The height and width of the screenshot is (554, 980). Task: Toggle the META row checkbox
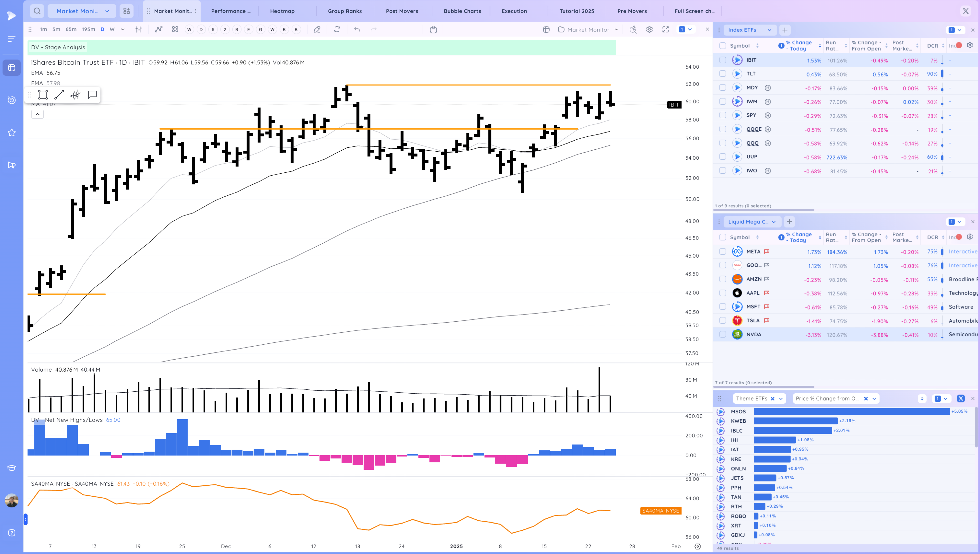click(x=722, y=252)
